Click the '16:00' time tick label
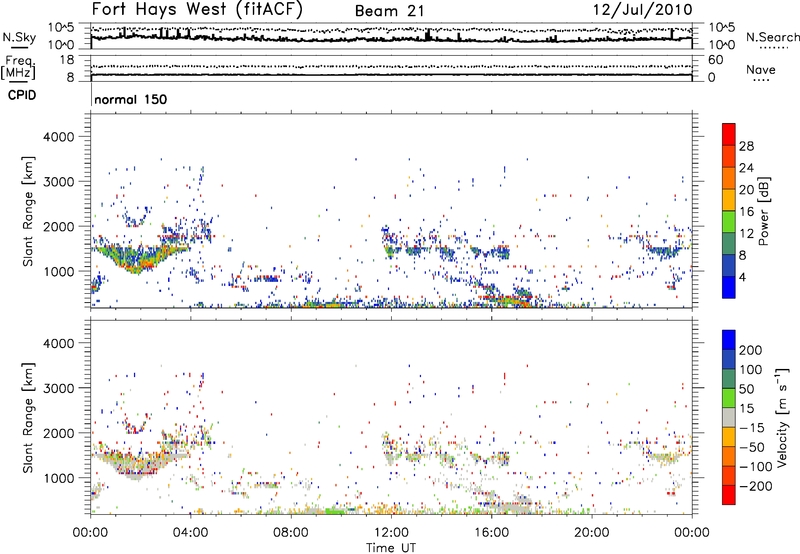The height and width of the screenshot is (554, 800). click(x=491, y=533)
